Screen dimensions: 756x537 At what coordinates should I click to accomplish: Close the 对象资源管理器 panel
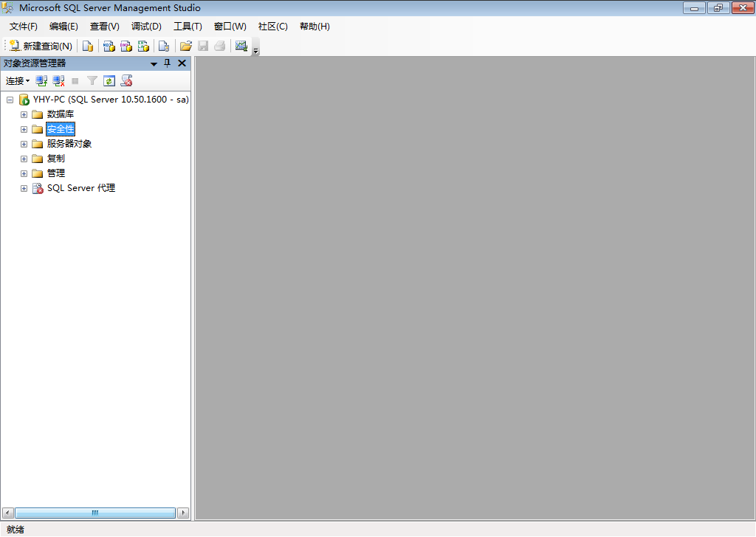pyautogui.click(x=182, y=63)
